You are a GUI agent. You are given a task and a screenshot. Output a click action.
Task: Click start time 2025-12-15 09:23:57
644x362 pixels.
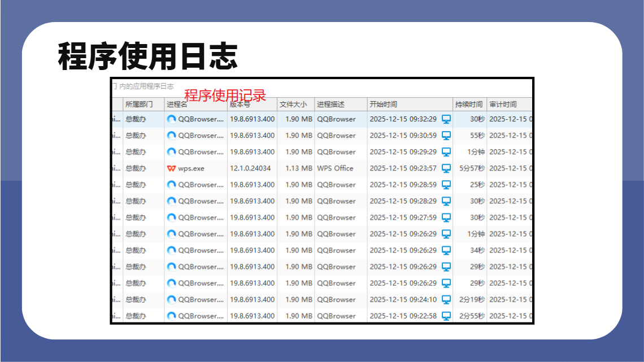pos(403,168)
